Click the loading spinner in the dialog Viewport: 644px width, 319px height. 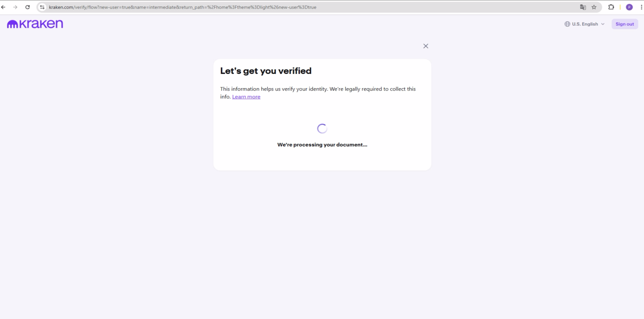pos(322,128)
